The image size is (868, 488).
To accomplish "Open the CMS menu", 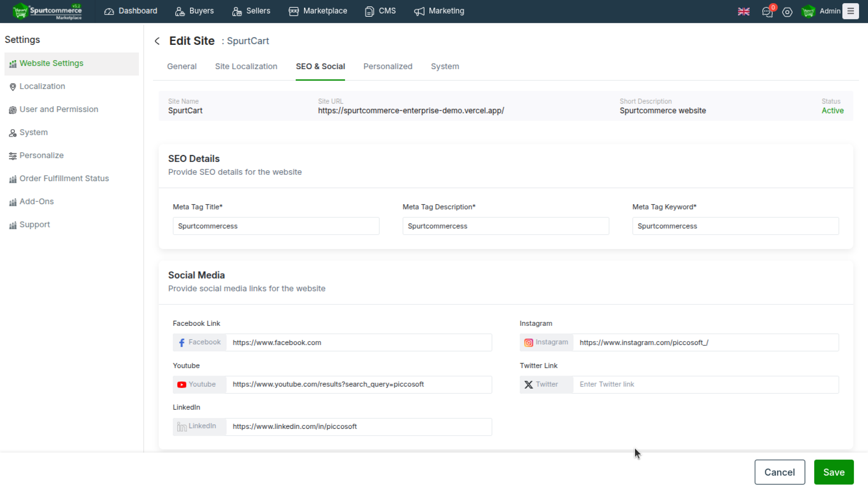I will click(380, 11).
